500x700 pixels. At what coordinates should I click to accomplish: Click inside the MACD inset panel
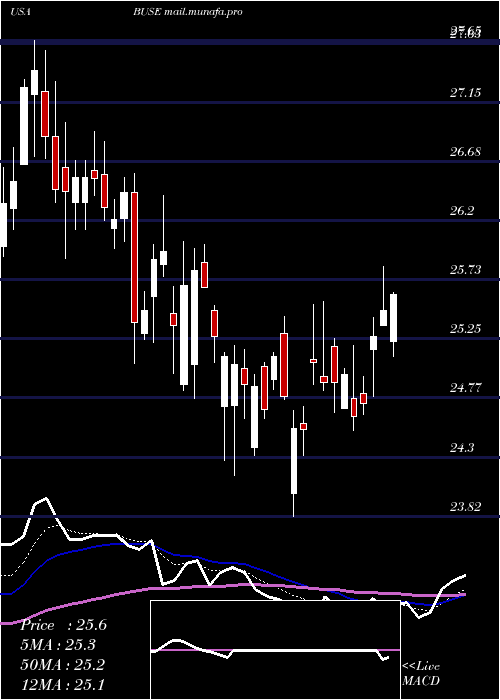tap(275, 650)
